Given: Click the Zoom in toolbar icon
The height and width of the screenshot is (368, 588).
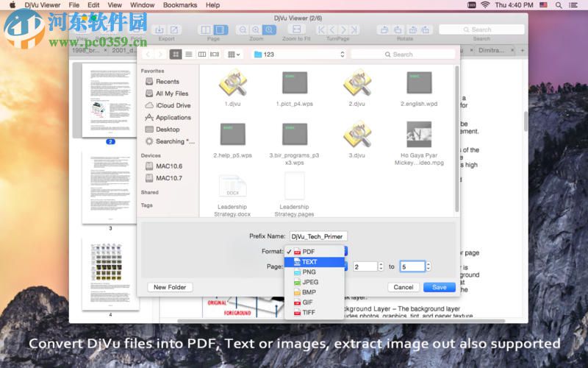Looking at the screenshot, I should tap(256, 29).
